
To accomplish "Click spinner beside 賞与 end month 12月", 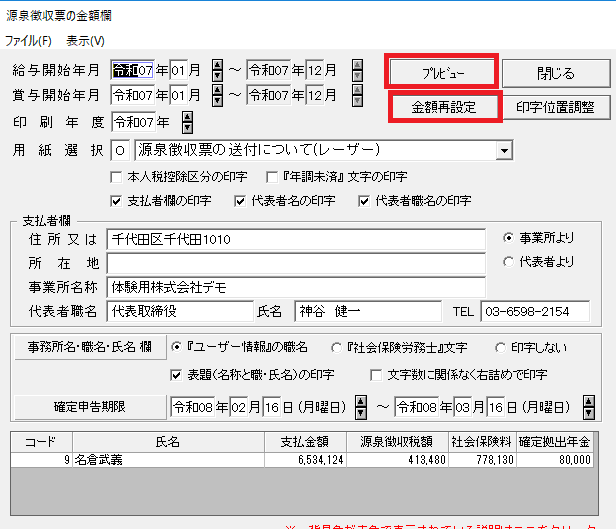I will pos(357,95).
